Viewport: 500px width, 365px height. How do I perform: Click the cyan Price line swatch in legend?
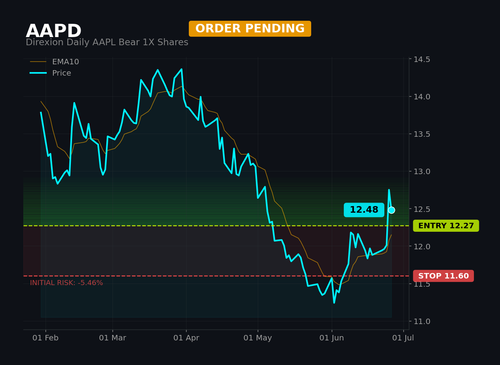tap(38, 73)
